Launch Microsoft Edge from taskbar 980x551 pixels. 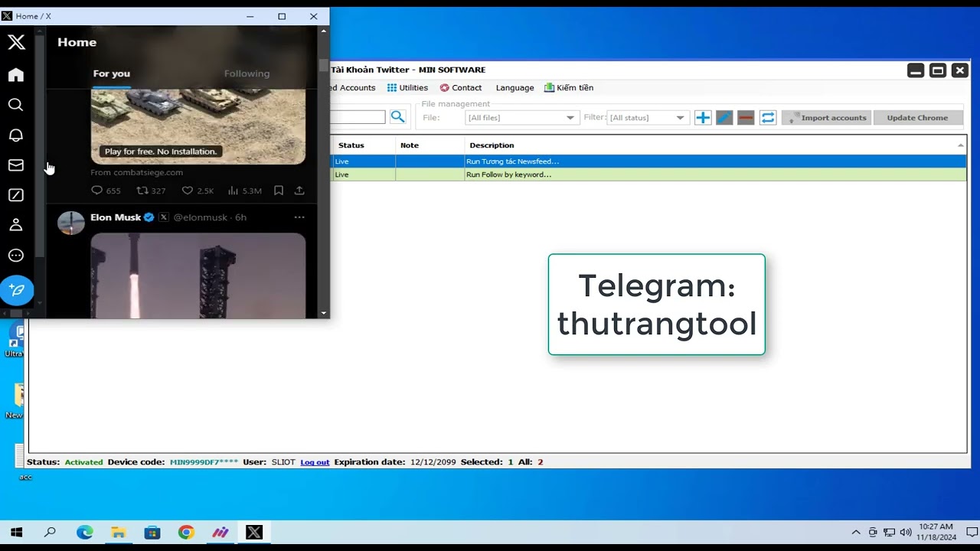click(84, 533)
